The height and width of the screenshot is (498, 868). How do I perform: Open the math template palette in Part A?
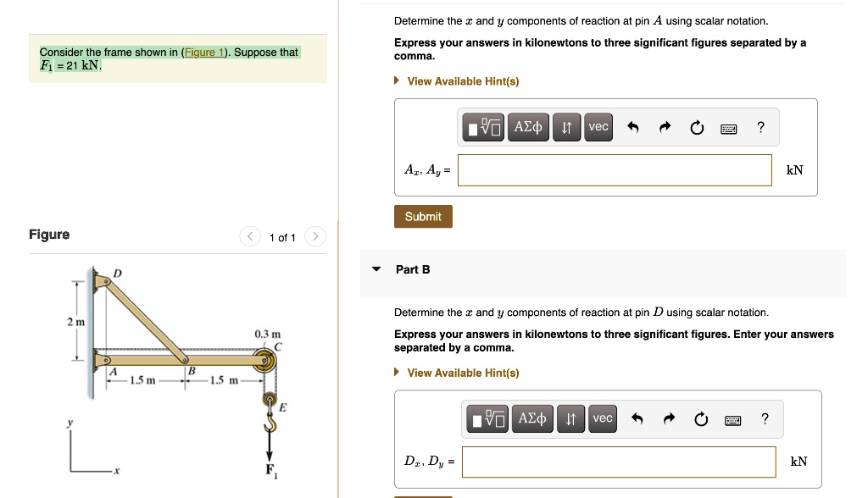[x=483, y=126]
